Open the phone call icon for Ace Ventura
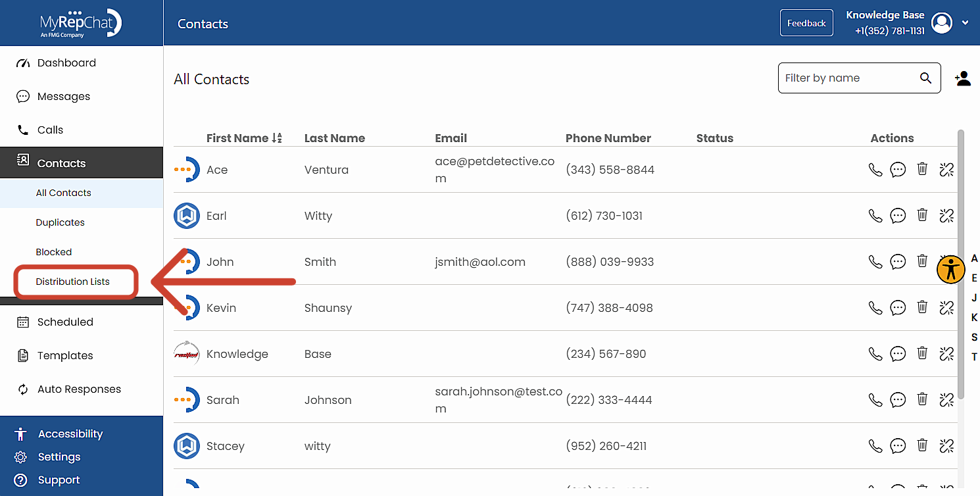Viewport: 980px width, 496px height. click(875, 169)
